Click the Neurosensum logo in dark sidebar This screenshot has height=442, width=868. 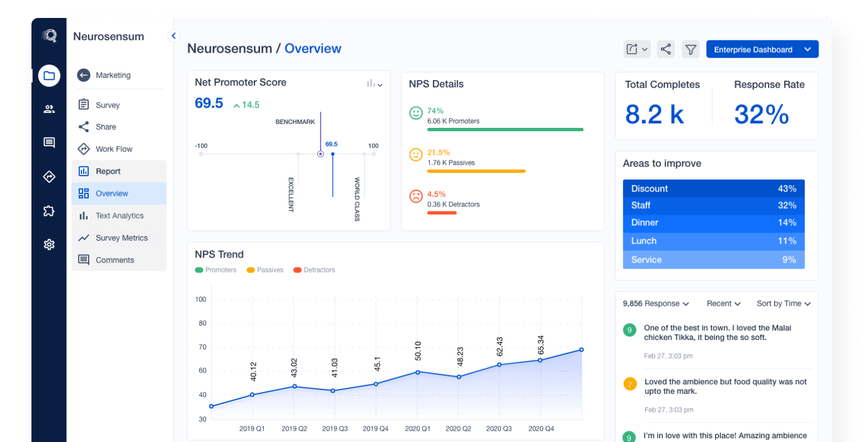pyautogui.click(x=49, y=36)
